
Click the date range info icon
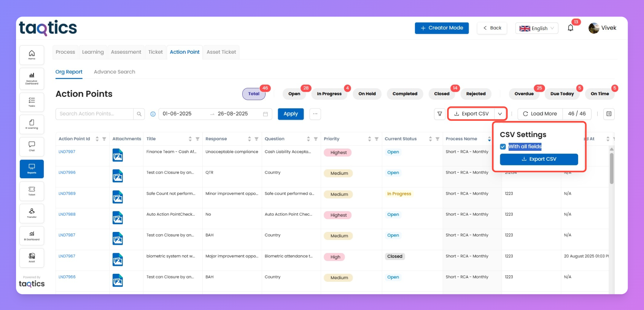click(153, 114)
